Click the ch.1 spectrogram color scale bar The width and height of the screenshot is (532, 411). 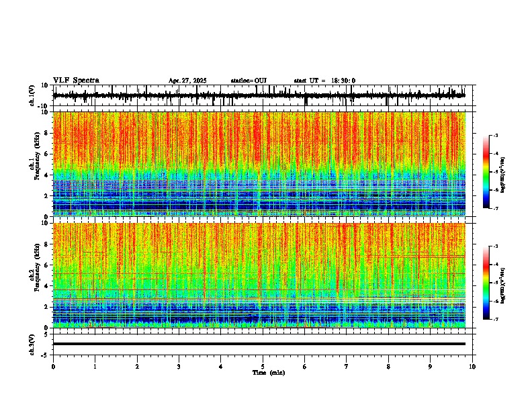486,172
